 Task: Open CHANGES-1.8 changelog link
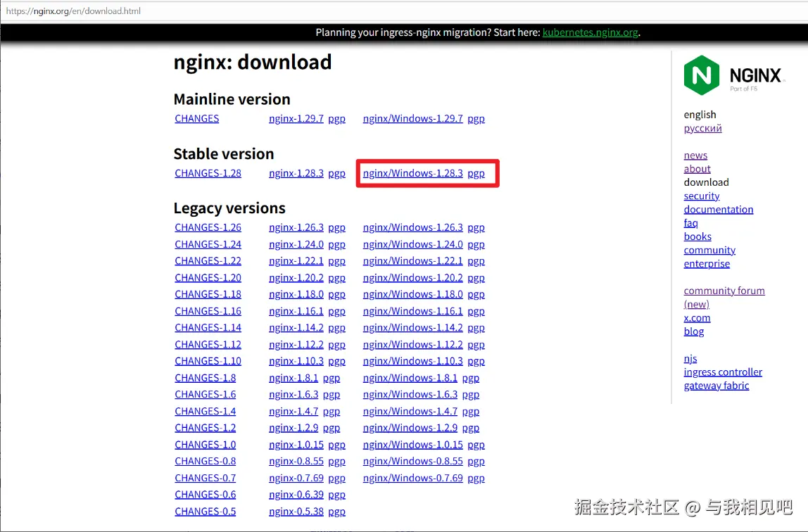[x=205, y=378]
